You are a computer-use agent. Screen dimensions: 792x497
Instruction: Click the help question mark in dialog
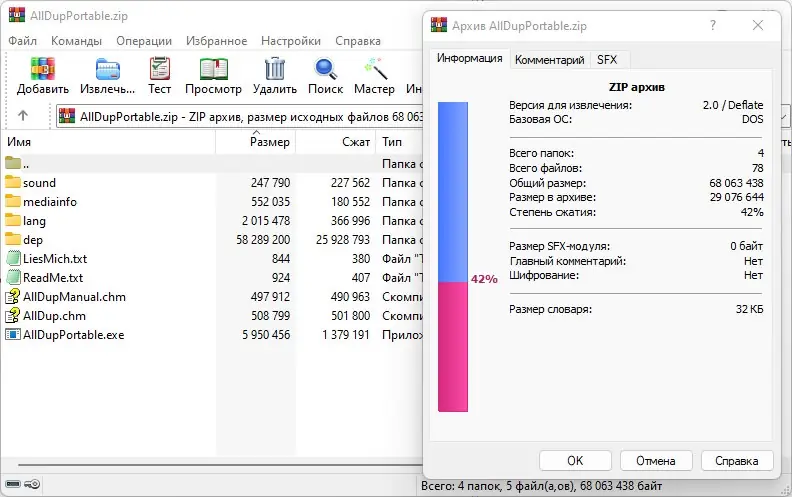point(713,25)
